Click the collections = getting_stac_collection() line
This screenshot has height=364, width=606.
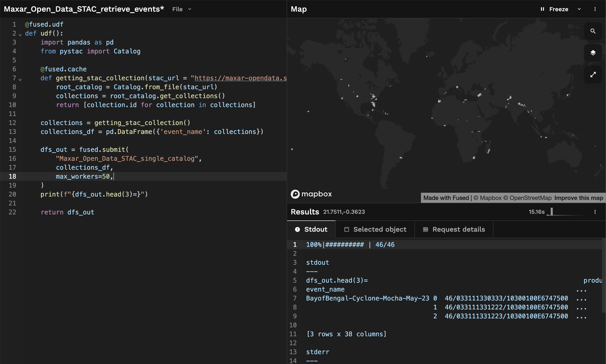click(115, 123)
